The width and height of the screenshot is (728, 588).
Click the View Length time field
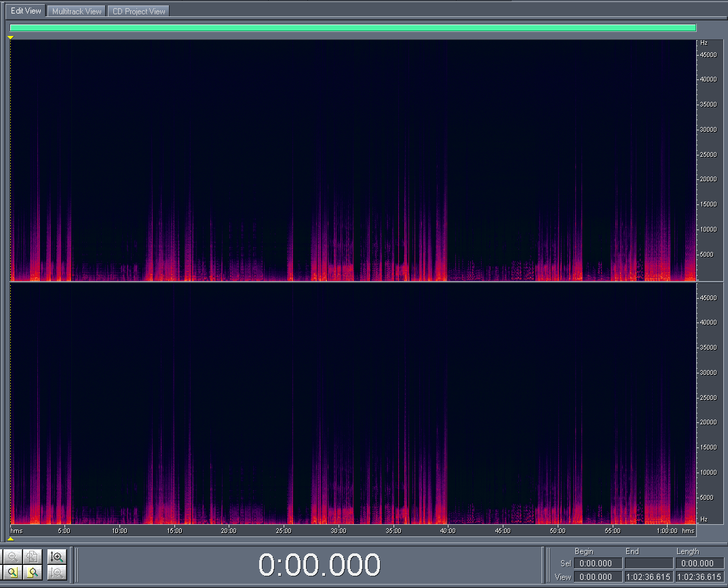pos(699,576)
